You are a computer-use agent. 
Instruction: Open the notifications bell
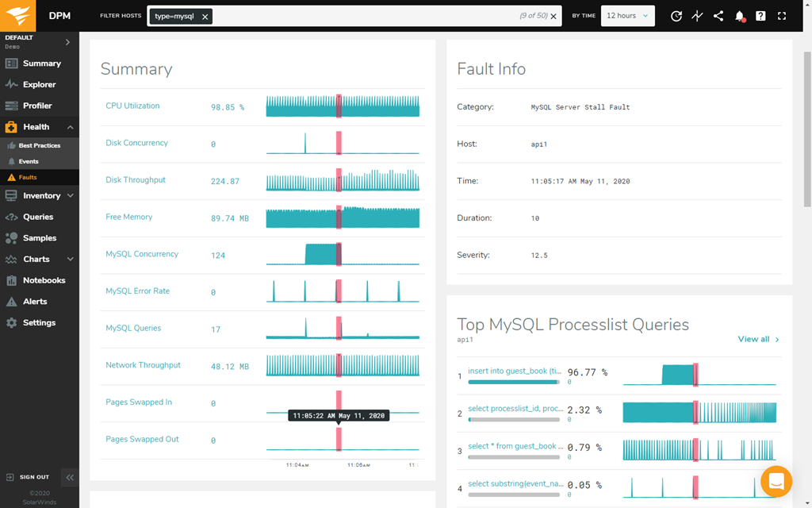739,16
